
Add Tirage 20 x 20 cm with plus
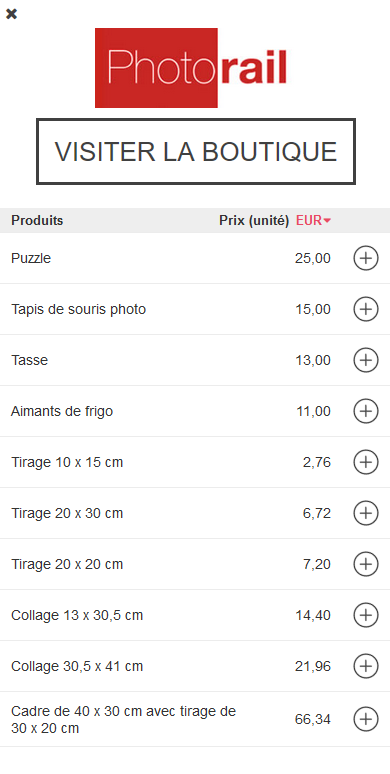[x=366, y=564]
